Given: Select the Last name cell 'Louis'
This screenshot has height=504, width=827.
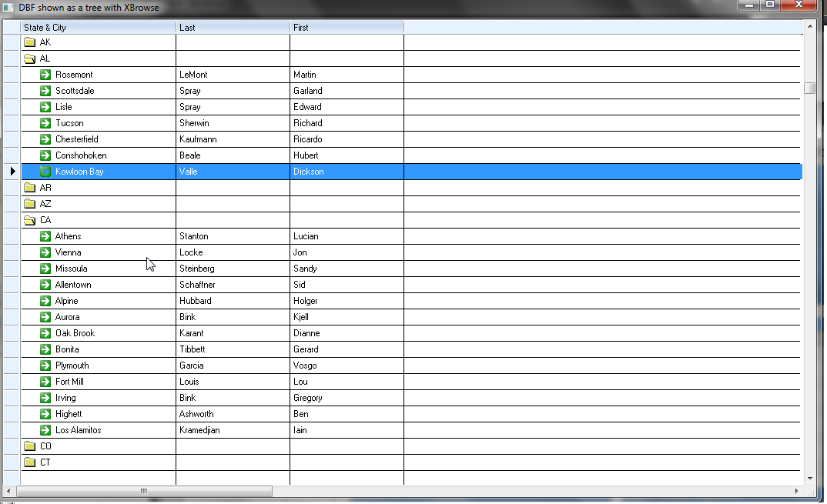Looking at the screenshot, I should 233,382.
